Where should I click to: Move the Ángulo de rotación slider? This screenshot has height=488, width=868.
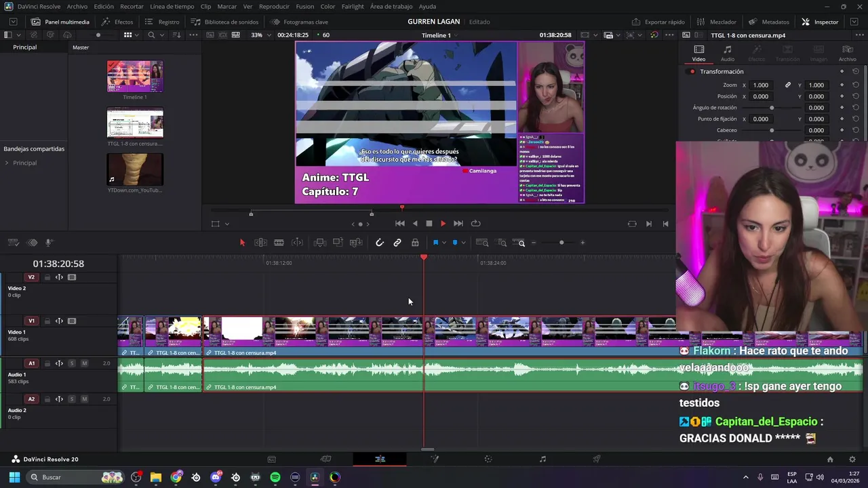(772, 108)
